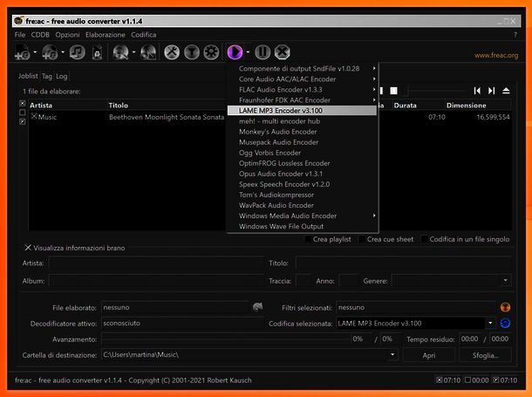532x397 pixels.
Task: Expand the Windows Media Audio Encoder submenu
Action: coord(303,216)
